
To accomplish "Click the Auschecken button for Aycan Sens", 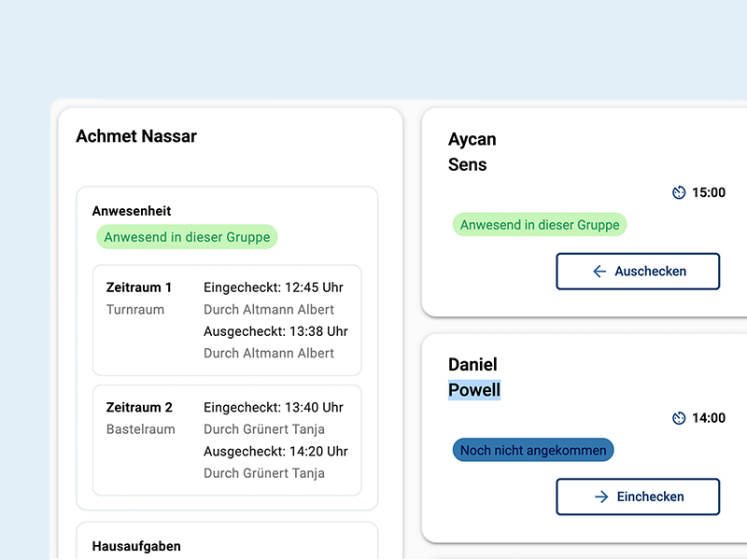I will tap(638, 271).
